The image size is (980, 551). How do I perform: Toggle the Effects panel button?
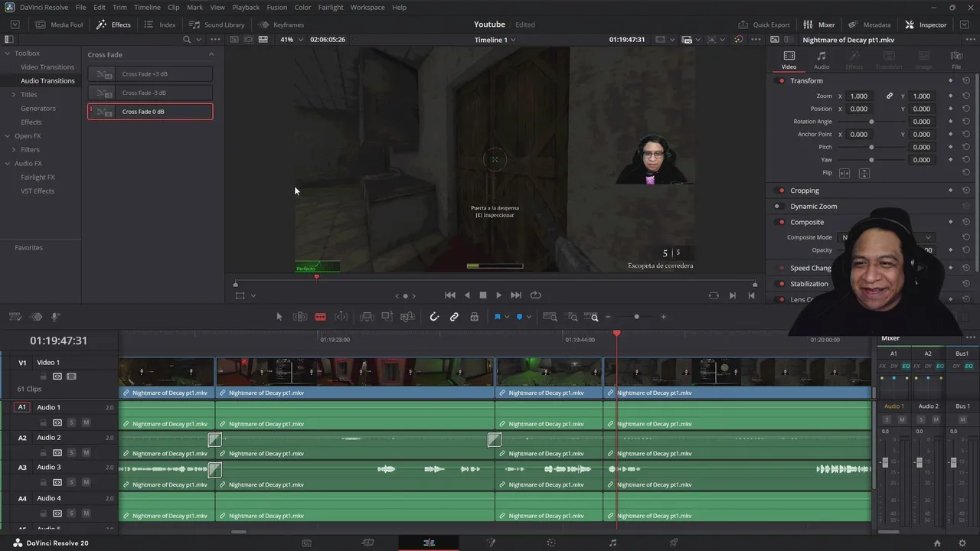(113, 24)
